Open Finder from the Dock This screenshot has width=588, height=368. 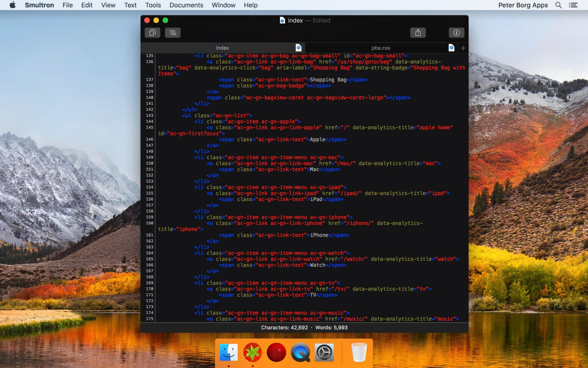[229, 352]
